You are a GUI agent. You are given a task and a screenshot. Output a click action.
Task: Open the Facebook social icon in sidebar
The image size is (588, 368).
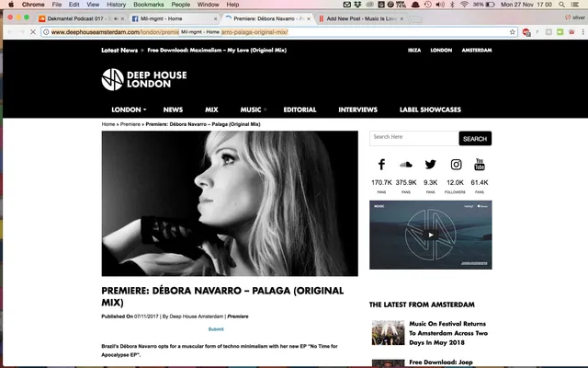click(381, 165)
